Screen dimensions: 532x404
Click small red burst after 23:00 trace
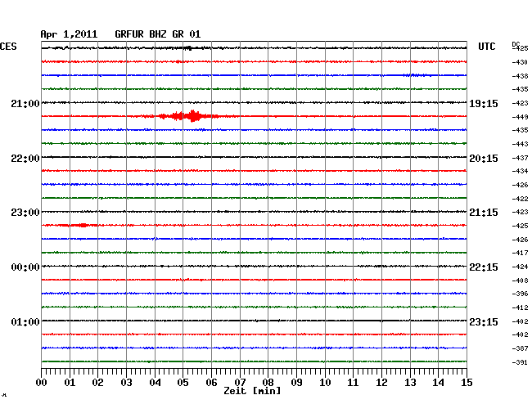click(x=83, y=225)
